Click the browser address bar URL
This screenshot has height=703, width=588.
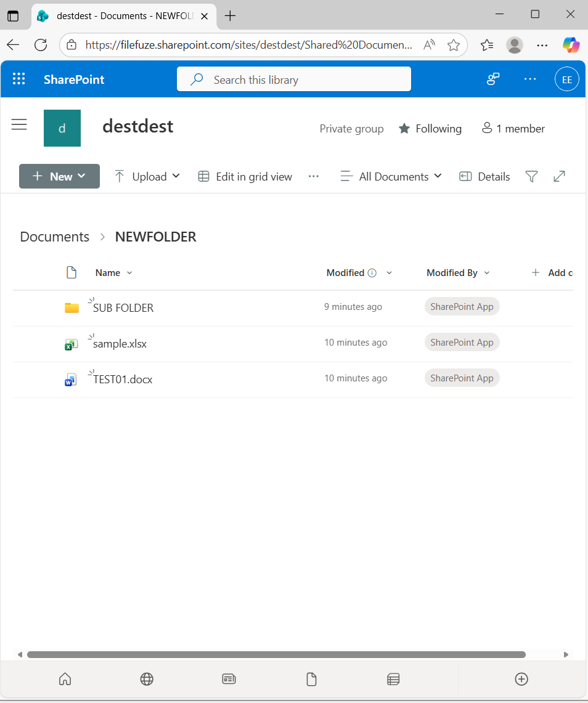[248, 45]
